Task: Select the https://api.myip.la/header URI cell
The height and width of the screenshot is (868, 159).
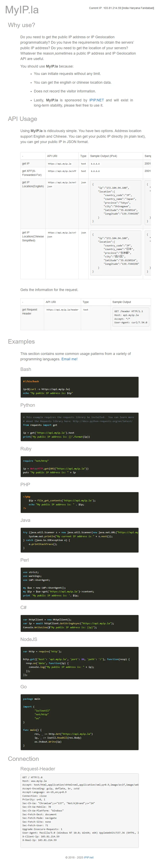Action: coord(62,310)
